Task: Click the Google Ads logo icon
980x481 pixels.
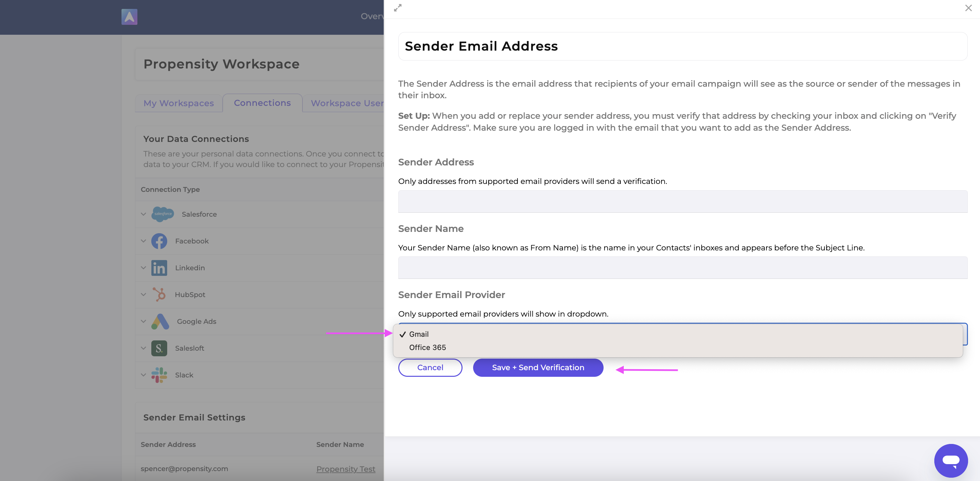Action: click(x=160, y=321)
